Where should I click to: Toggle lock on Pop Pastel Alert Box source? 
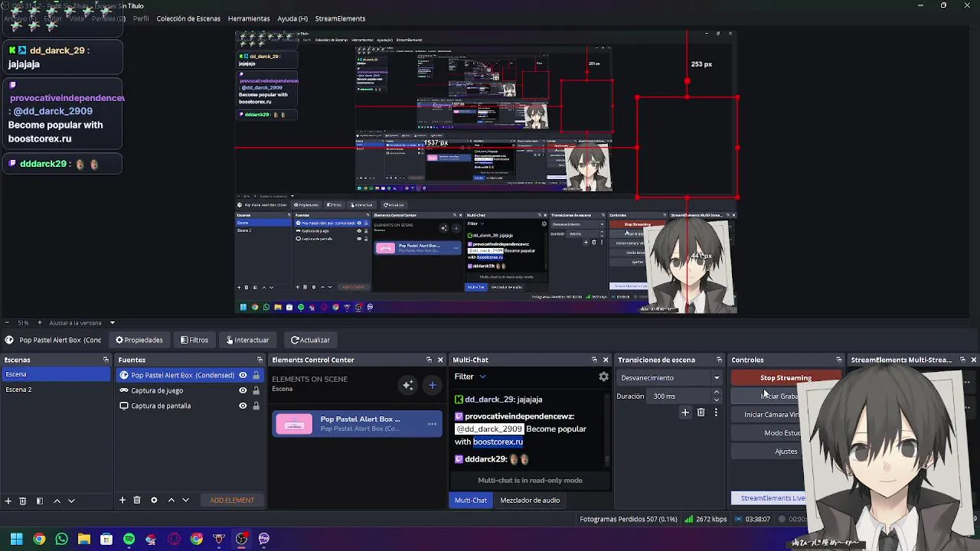pyautogui.click(x=256, y=375)
